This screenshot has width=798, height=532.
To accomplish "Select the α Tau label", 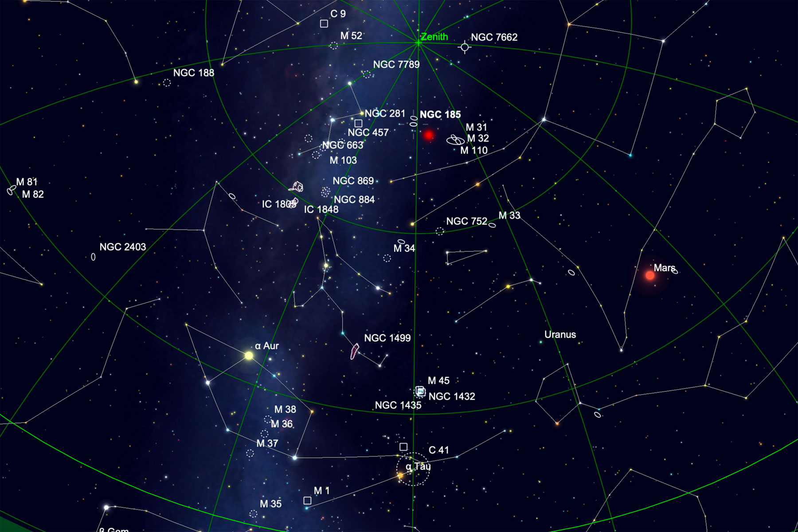I will [418, 466].
